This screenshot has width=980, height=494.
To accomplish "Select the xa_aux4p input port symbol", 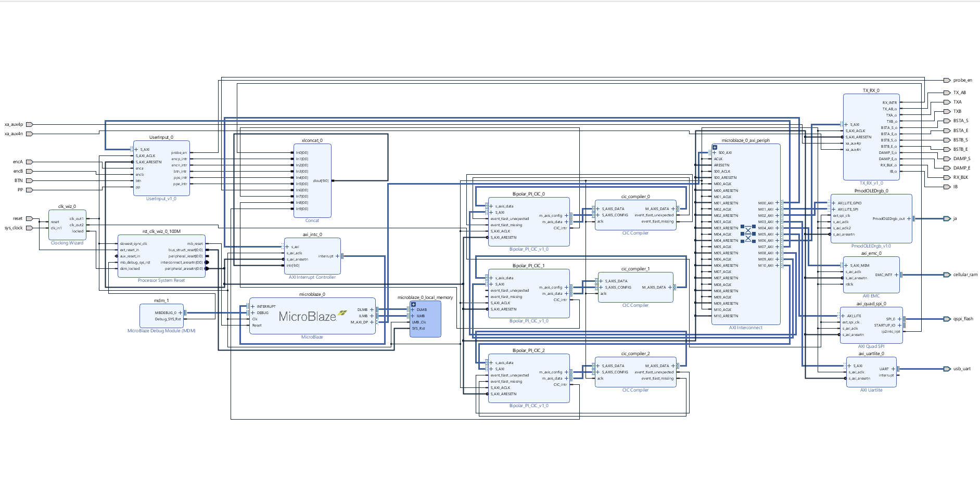I will click(29, 125).
